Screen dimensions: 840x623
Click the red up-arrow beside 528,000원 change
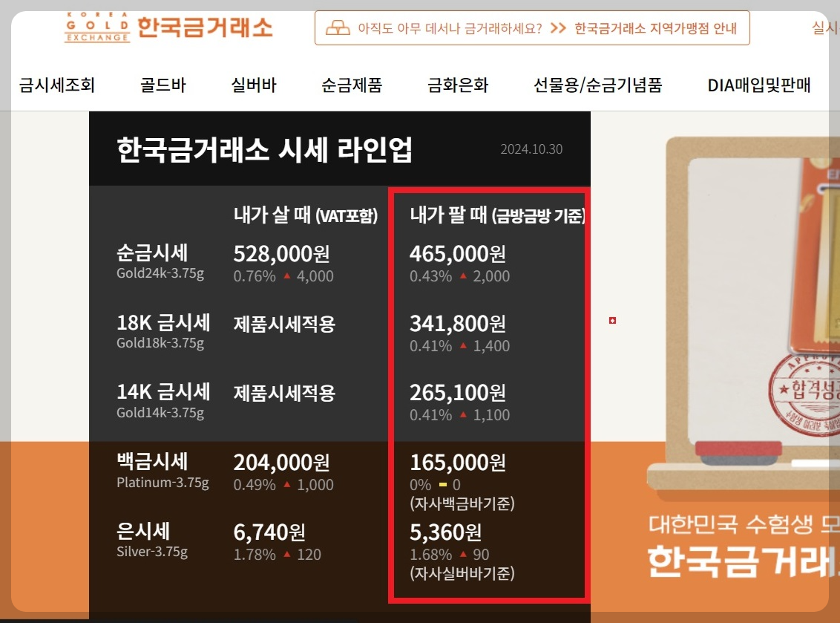[x=286, y=275]
